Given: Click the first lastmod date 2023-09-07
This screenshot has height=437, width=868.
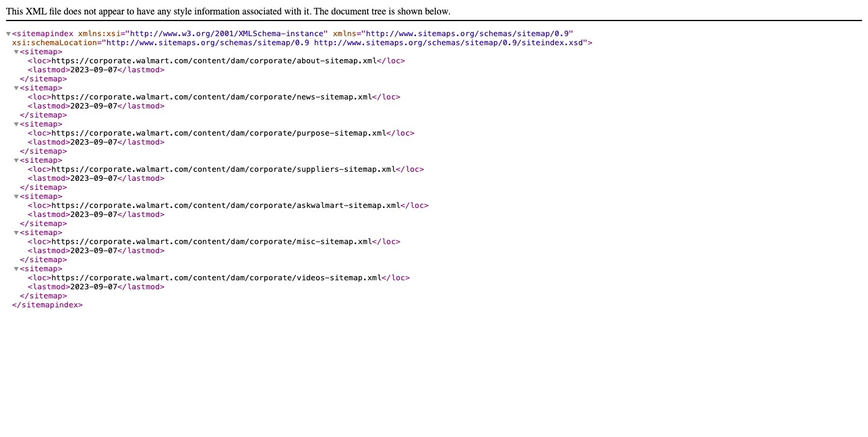Looking at the screenshot, I should 93,69.
